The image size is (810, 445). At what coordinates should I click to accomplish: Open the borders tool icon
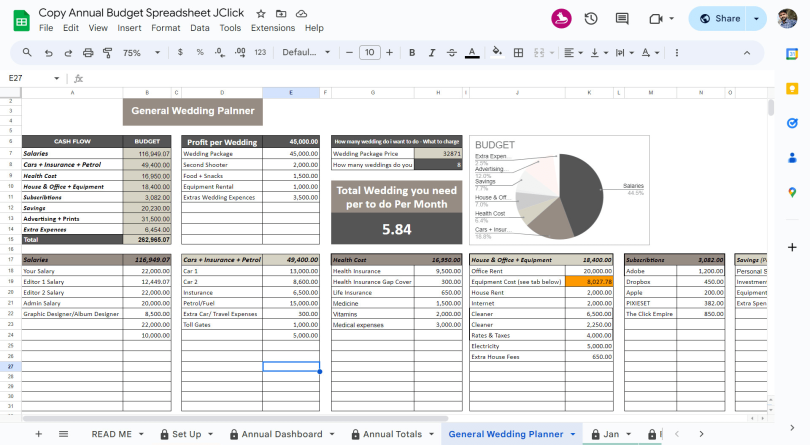519,53
